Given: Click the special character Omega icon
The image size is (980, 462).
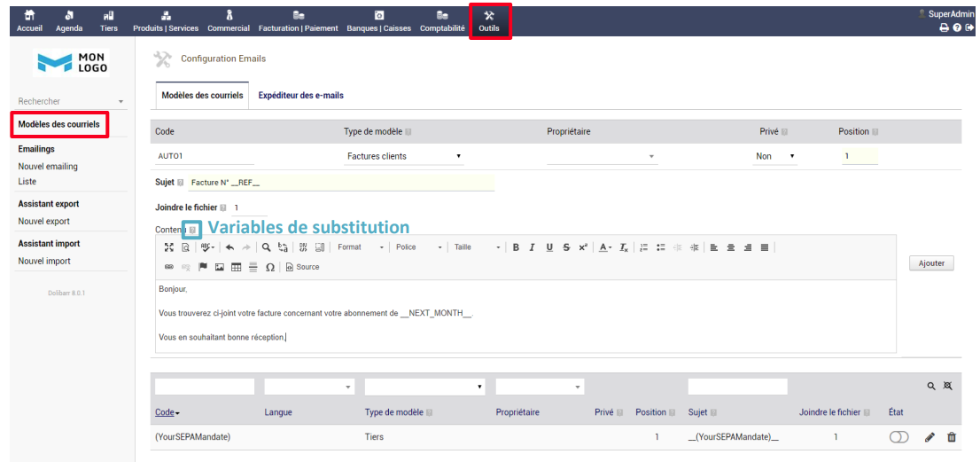Looking at the screenshot, I should [x=270, y=267].
